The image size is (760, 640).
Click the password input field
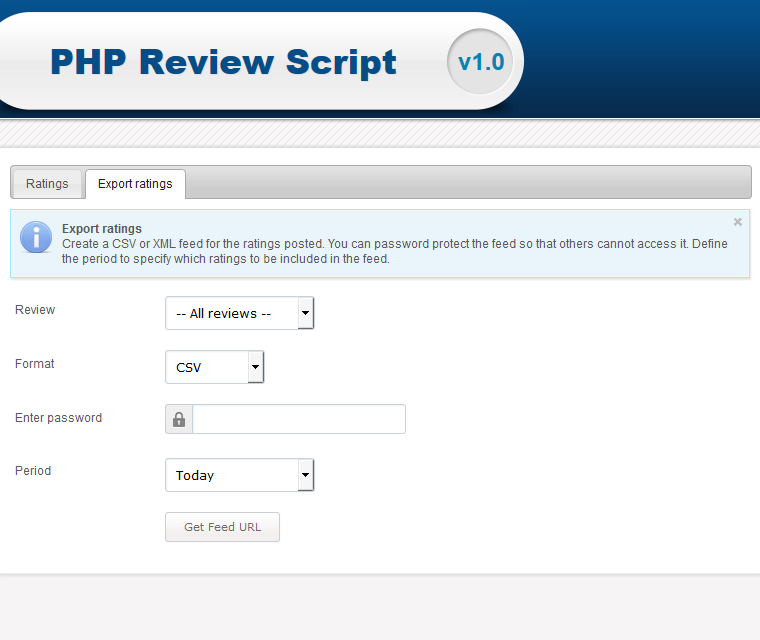click(x=299, y=419)
